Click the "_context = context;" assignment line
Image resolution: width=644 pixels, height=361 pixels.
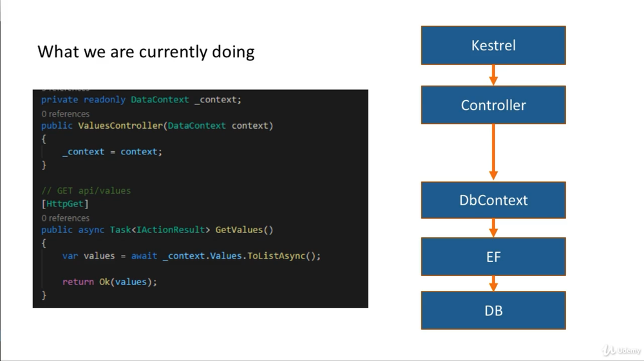[112, 152]
